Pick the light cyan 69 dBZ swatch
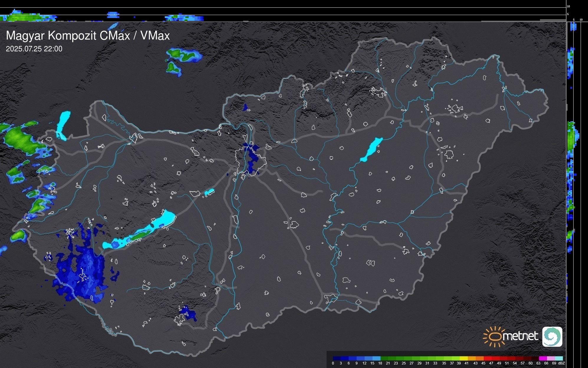 [x=559, y=358]
